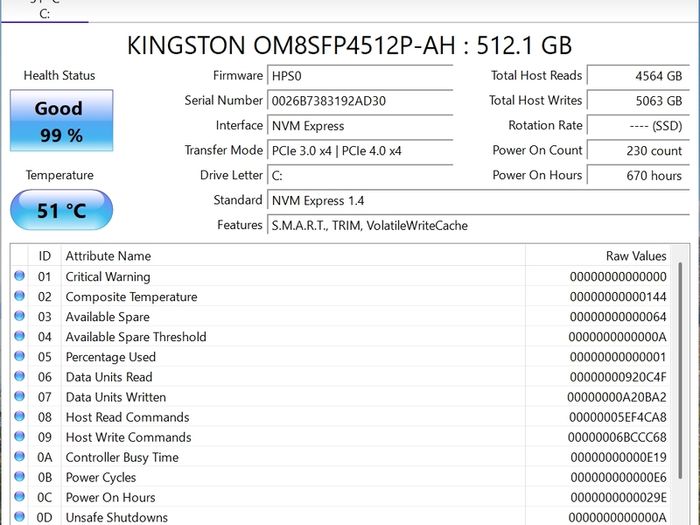Click the status dot for Unsafe Shutdowns
The height and width of the screenshot is (525, 700).
[x=19, y=517]
